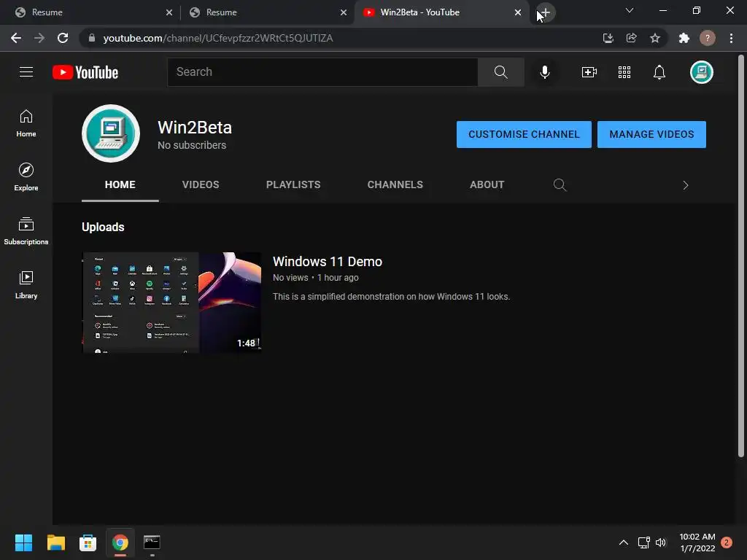The image size is (747, 560).
Task: Open File Explorer from the taskbar
Action: click(55, 542)
